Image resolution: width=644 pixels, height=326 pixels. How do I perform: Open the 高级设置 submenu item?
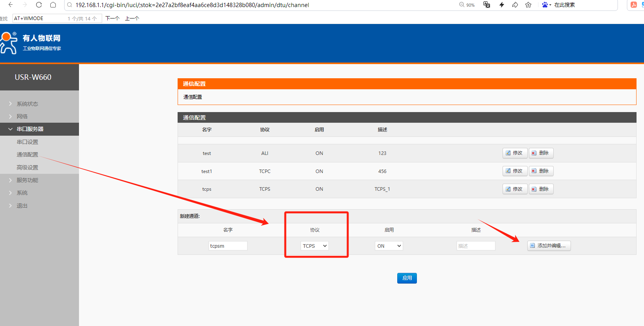[28, 168]
